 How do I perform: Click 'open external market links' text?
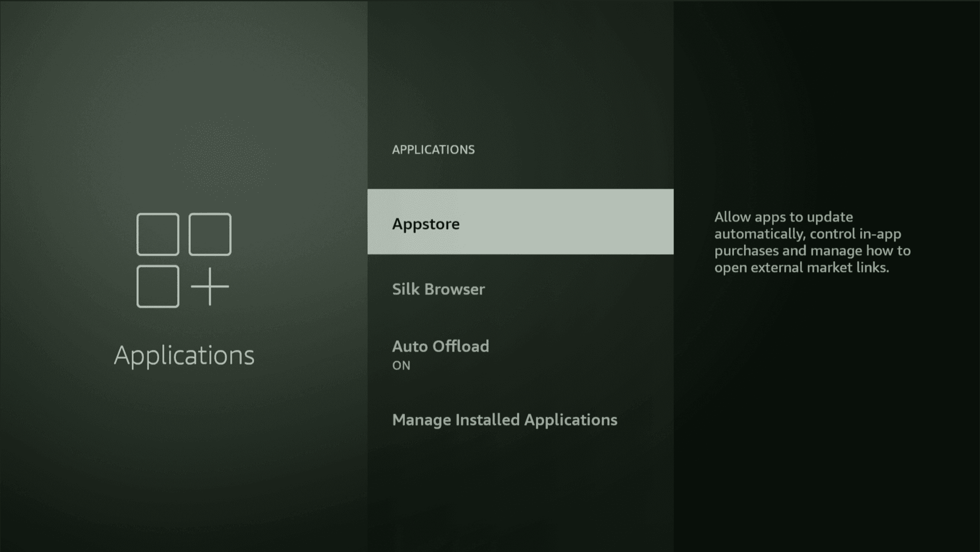[801, 268]
